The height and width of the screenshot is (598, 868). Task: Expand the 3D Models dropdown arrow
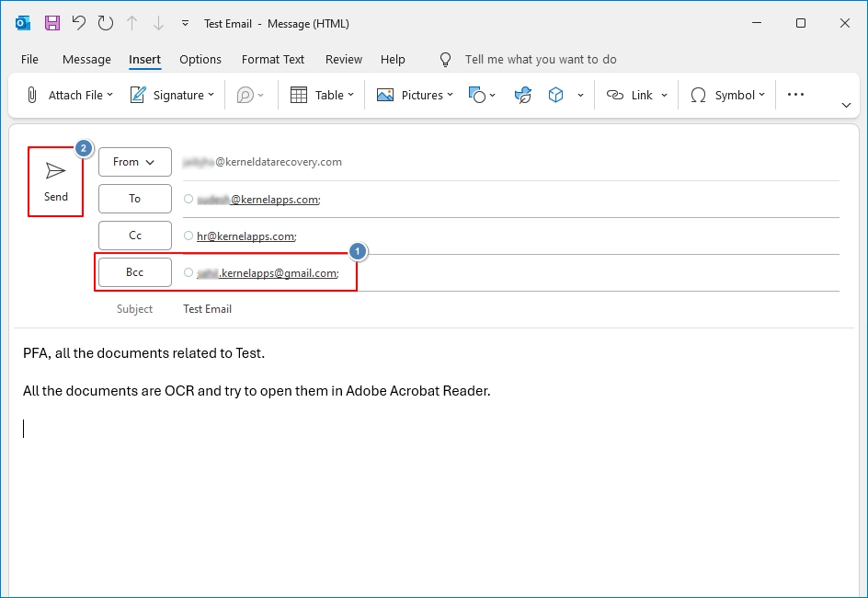pyautogui.click(x=580, y=96)
